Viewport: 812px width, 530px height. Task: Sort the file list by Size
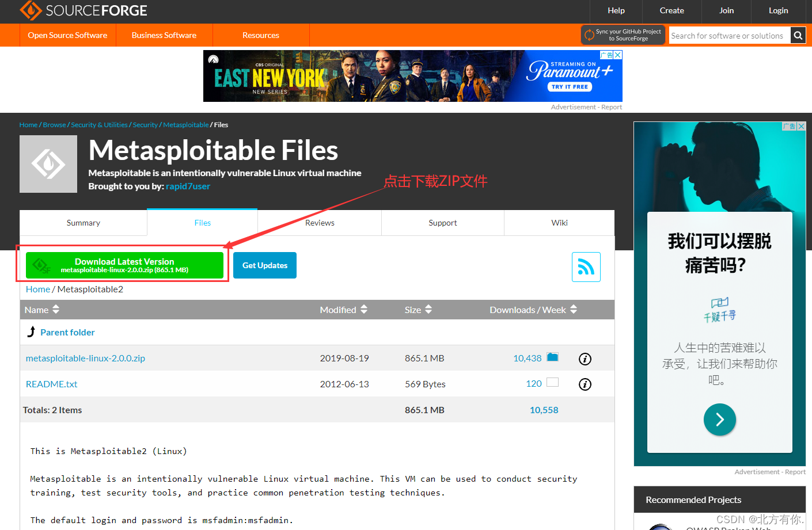[418, 310]
